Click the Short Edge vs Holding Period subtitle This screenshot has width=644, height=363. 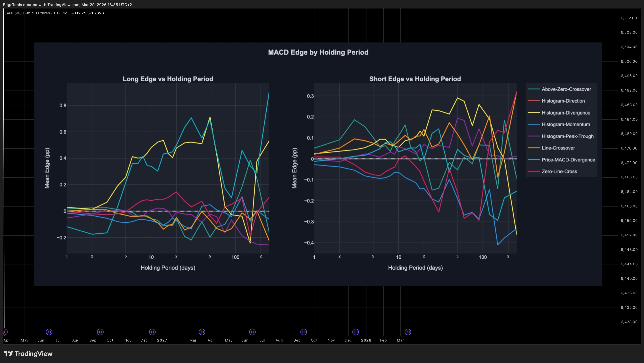pos(415,79)
